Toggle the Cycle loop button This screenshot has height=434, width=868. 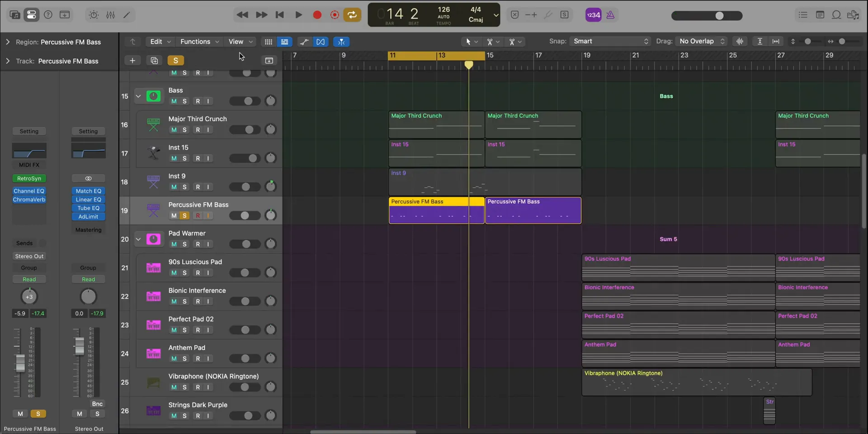pos(352,15)
